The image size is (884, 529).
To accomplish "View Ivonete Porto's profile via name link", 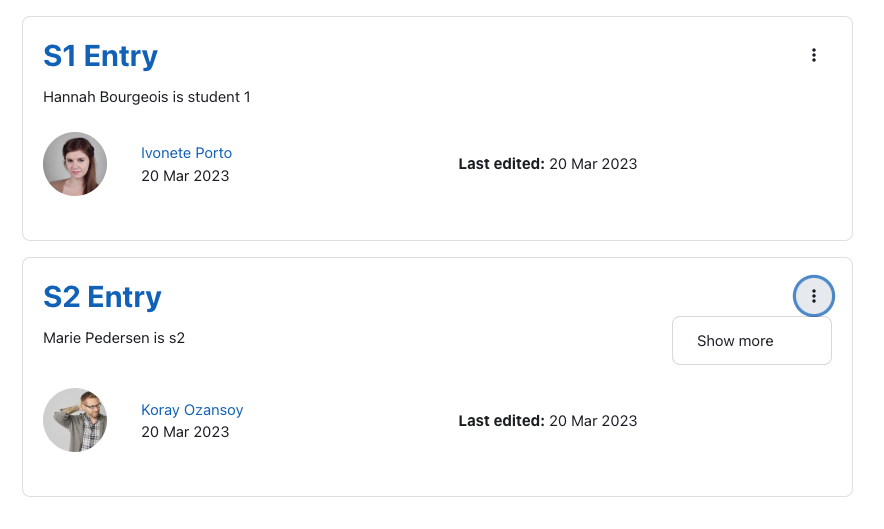I will click(186, 153).
